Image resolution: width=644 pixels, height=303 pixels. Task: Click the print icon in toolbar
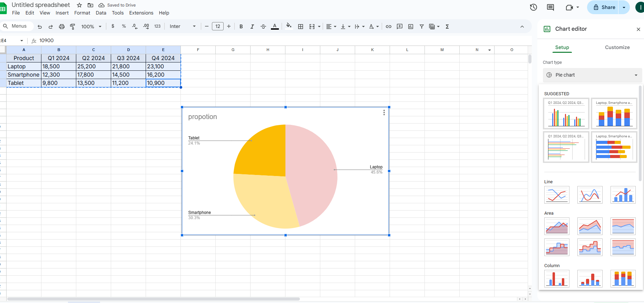pos(61,27)
